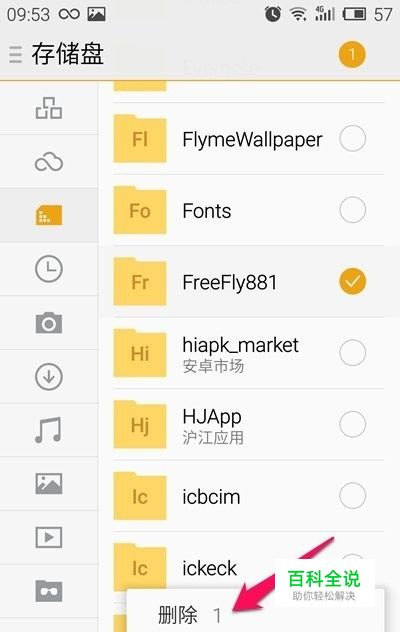The image size is (400, 632).
Task: Tap the orange selected count badge
Action: pos(352,54)
